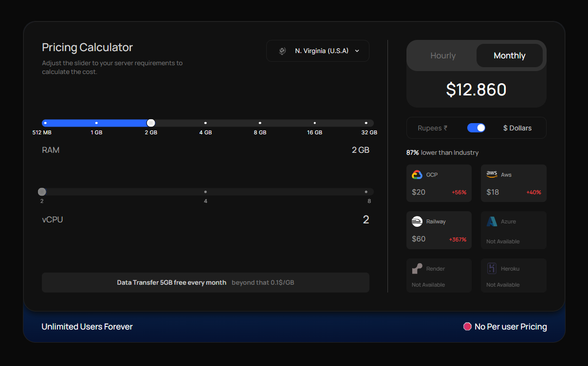
Task: Click the Pricing Calculator heading
Action: click(x=87, y=47)
